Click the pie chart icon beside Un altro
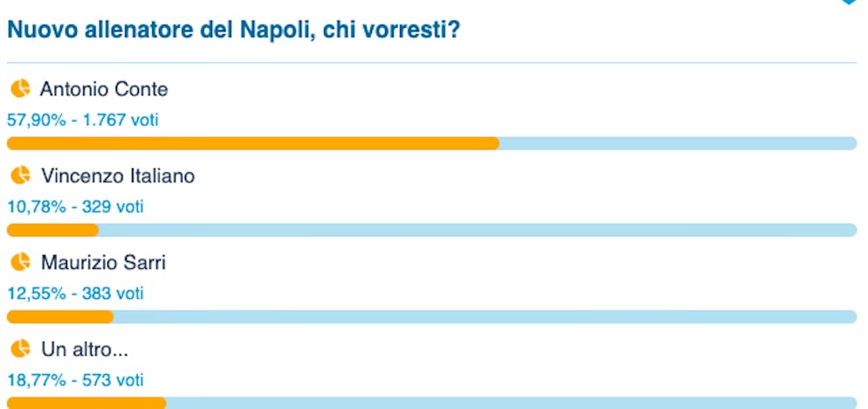This screenshot has width=868, height=409. [x=20, y=350]
